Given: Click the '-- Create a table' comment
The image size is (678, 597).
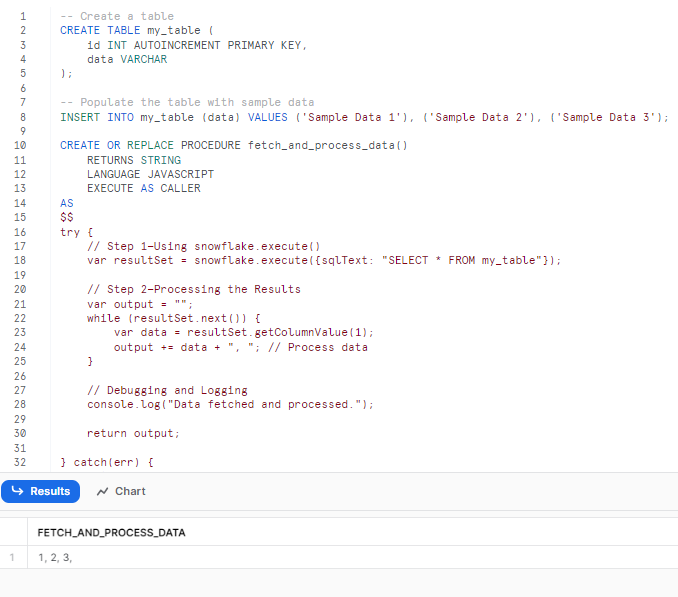Looking at the screenshot, I should click(x=117, y=16).
